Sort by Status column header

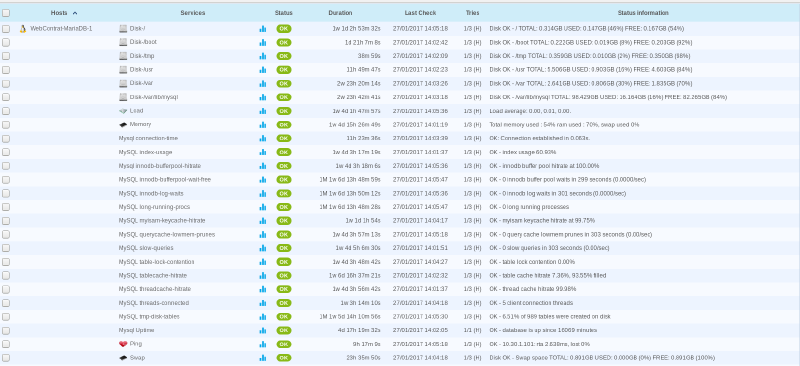point(284,13)
